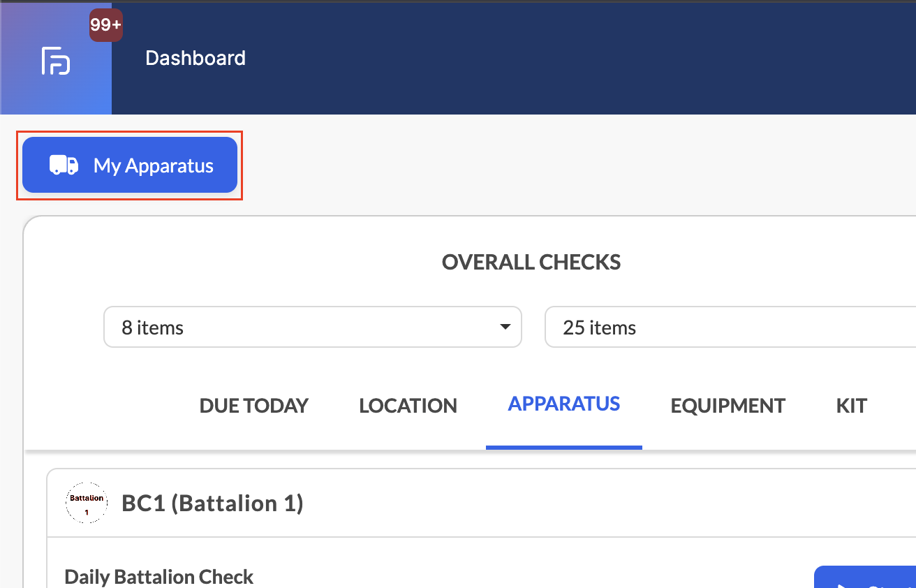Image resolution: width=916 pixels, height=588 pixels.
Task: Select the OVERALL CHECKS heading
Action: pyautogui.click(x=531, y=262)
